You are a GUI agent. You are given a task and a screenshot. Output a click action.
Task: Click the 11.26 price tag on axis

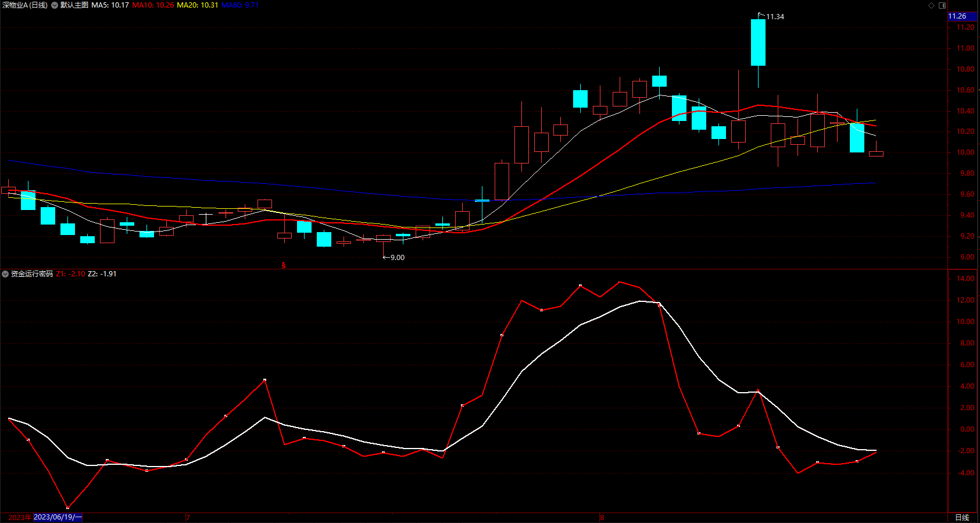point(963,16)
